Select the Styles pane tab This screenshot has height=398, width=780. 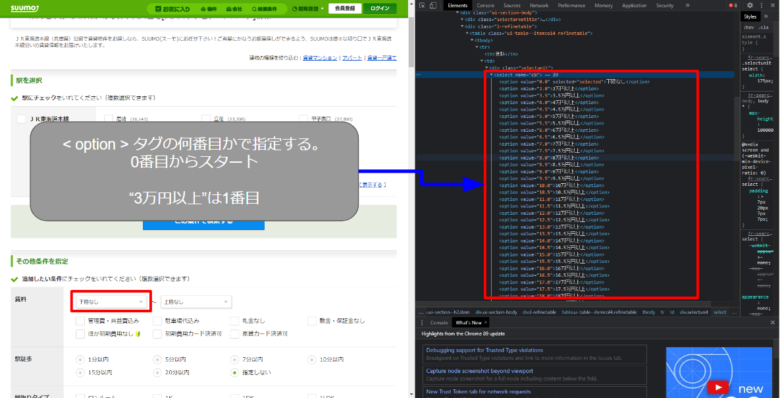click(750, 16)
